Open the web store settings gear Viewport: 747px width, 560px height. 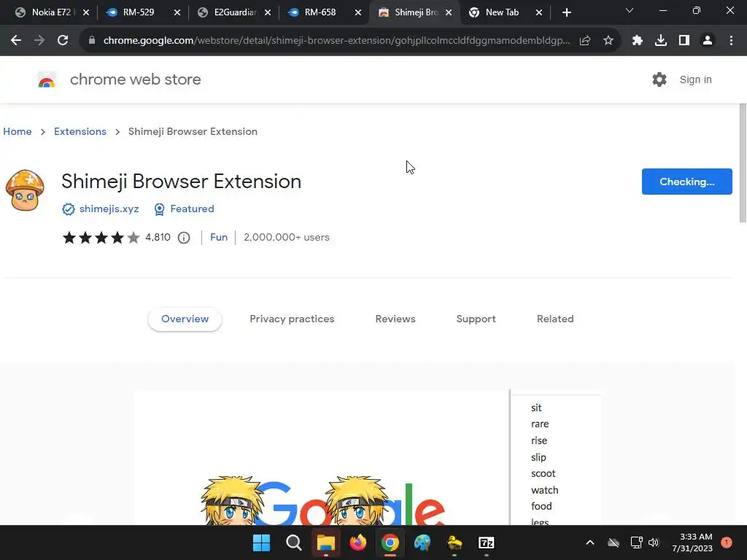[x=659, y=79]
